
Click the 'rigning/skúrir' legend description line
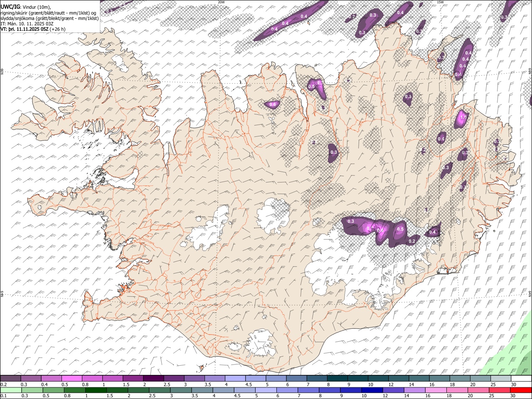tap(48, 12)
